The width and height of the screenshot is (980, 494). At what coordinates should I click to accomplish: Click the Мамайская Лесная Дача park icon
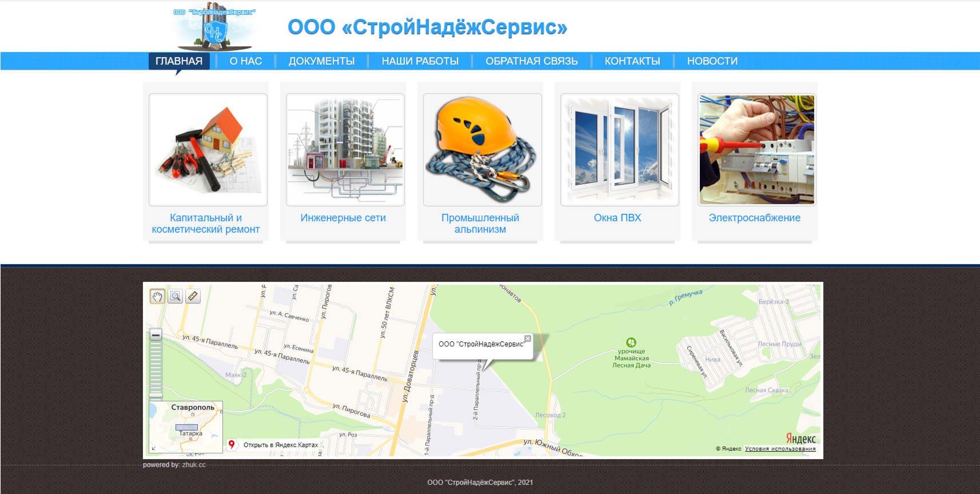coord(631,342)
